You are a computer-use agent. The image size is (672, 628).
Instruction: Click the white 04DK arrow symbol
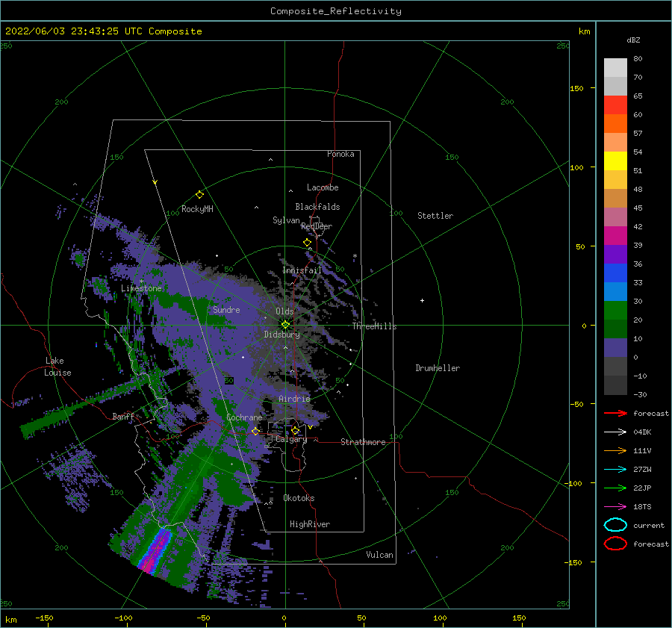615,432
